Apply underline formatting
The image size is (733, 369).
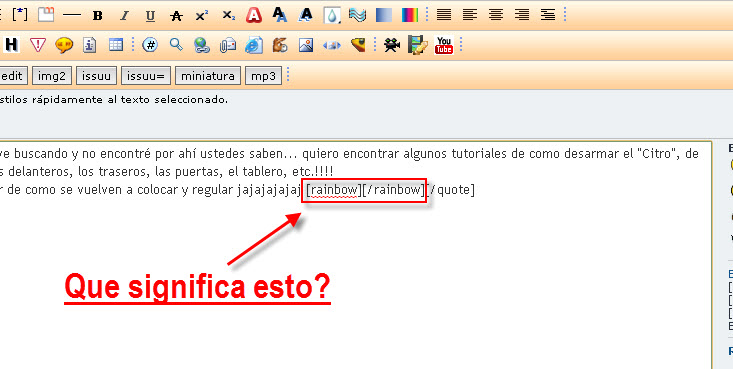click(150, 15)
